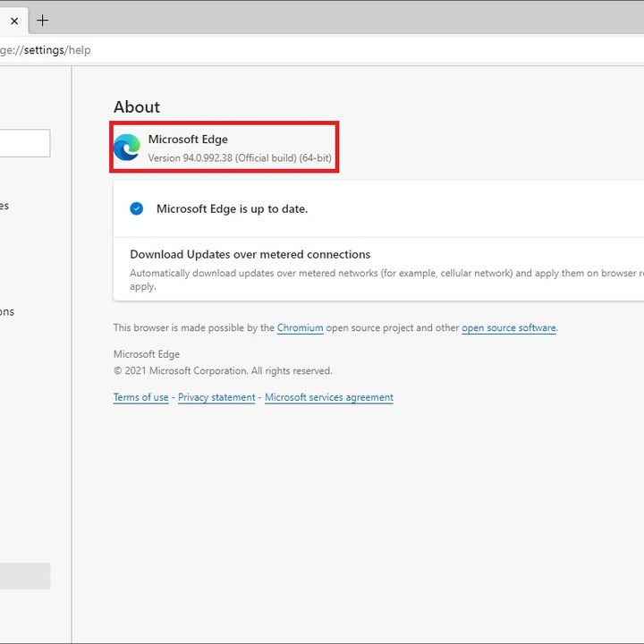The height and width of the screenshot is (644, 644).
Task: Click the settings search box in sidebar
Action: pos(25,143)
